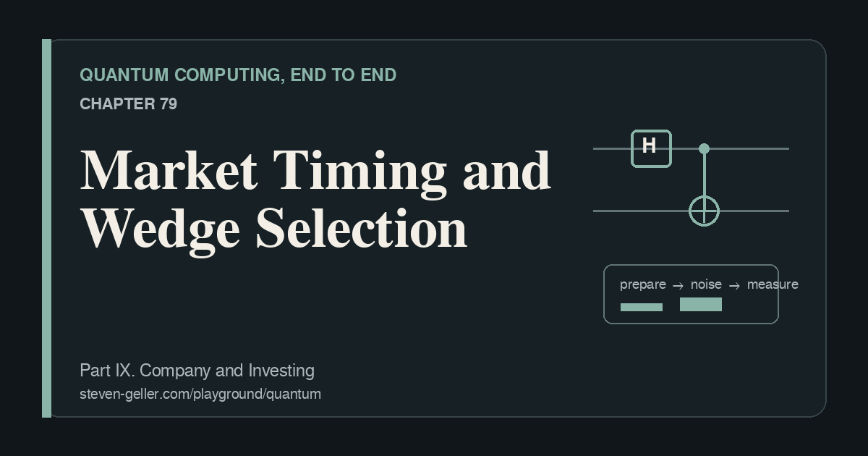Click the short bar under prepare
This screenshot has width=868, height=456.
642,307
